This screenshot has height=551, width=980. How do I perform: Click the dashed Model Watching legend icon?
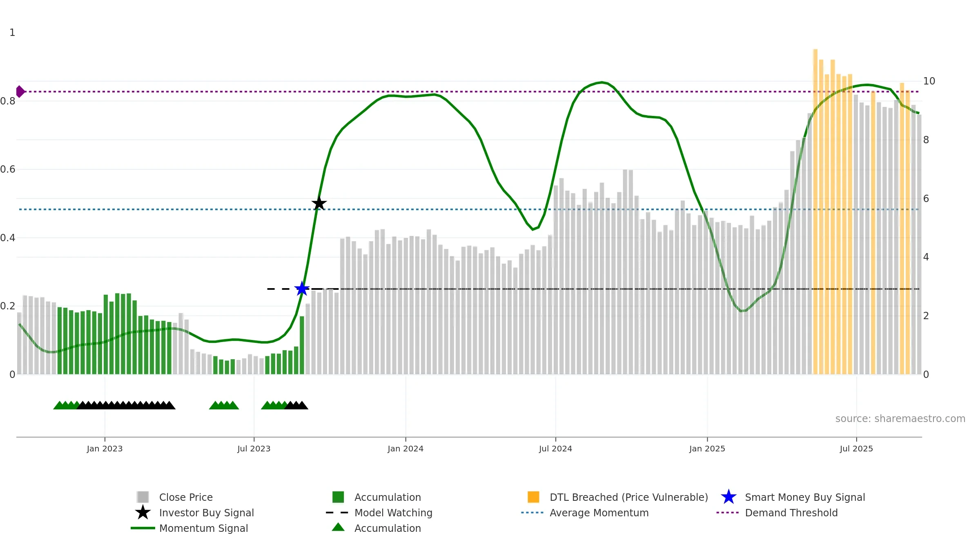point(337,512)
